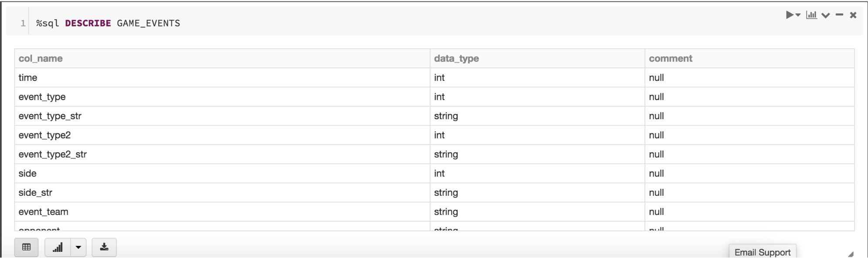Open the run options dropdown arrow
The width and height of the screenshot is (868, 258).
click(x=798, y=15)
